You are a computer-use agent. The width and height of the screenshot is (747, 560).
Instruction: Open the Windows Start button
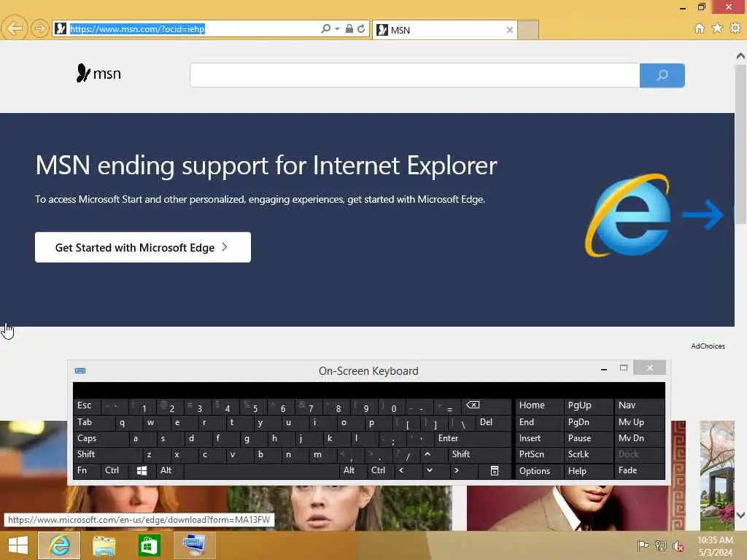pos(18,545)
